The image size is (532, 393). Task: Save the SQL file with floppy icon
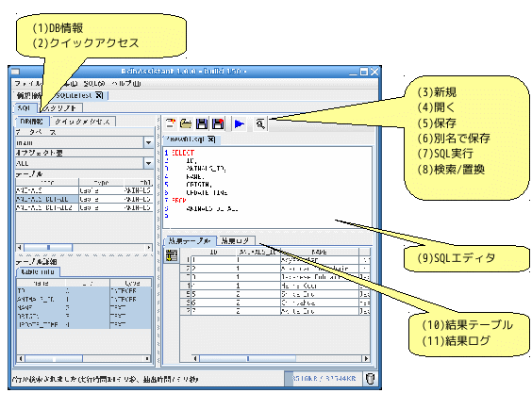click(202, 123)
